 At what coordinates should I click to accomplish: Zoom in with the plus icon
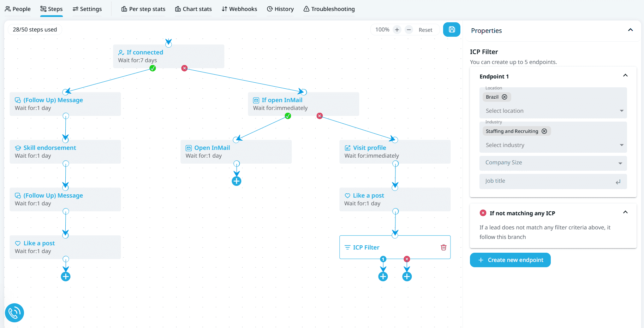(x=397, y=30)
